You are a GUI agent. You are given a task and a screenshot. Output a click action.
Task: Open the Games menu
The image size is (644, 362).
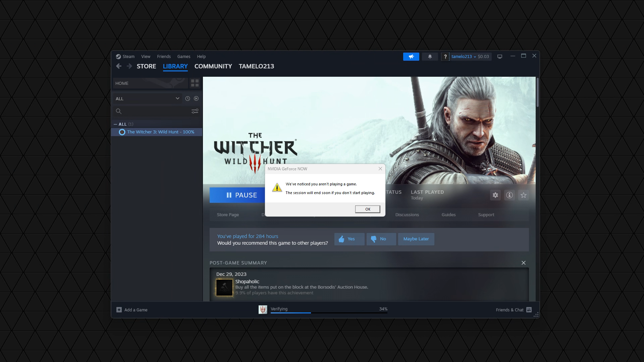[183, 57]
